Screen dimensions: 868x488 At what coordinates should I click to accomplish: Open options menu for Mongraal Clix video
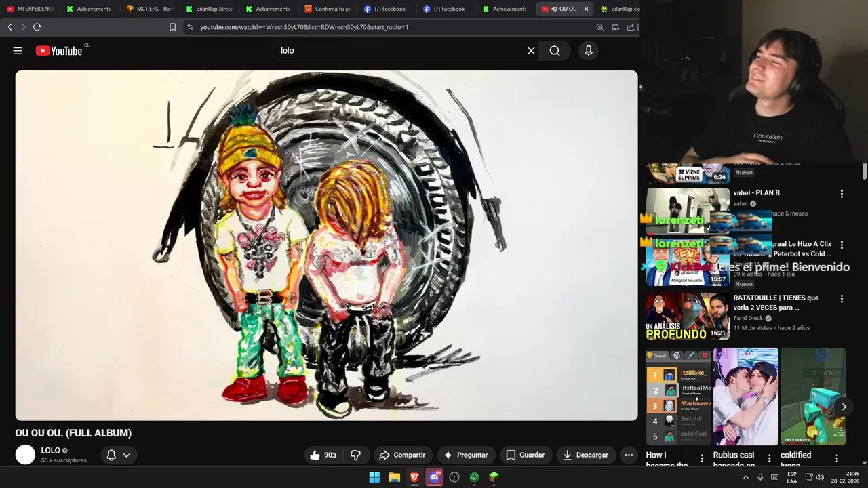[x=842, y=245]
